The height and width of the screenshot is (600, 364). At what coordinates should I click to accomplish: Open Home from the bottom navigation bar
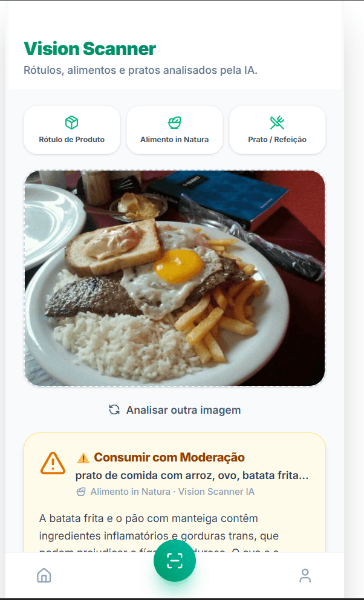tap(44, 575)
